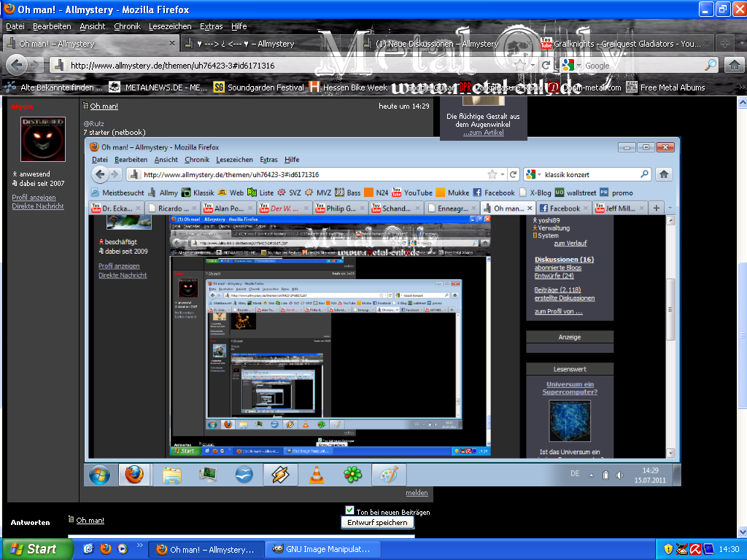
Task: Open a new tab with plus button
Action: coord(724,43)
